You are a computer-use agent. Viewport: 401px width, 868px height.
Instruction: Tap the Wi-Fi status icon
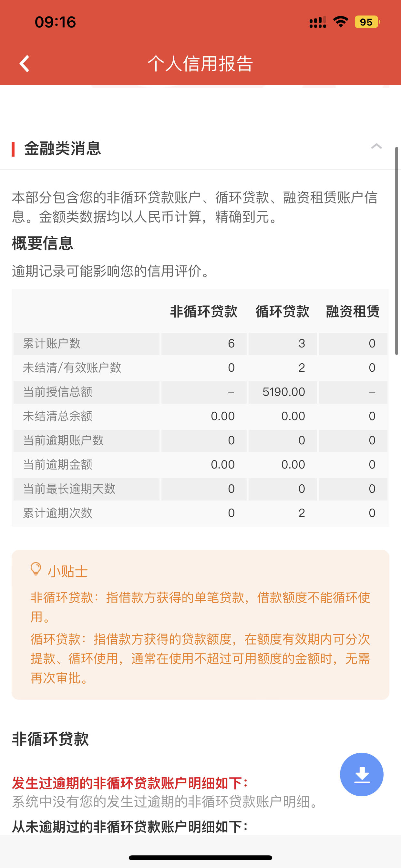[340, 22]
